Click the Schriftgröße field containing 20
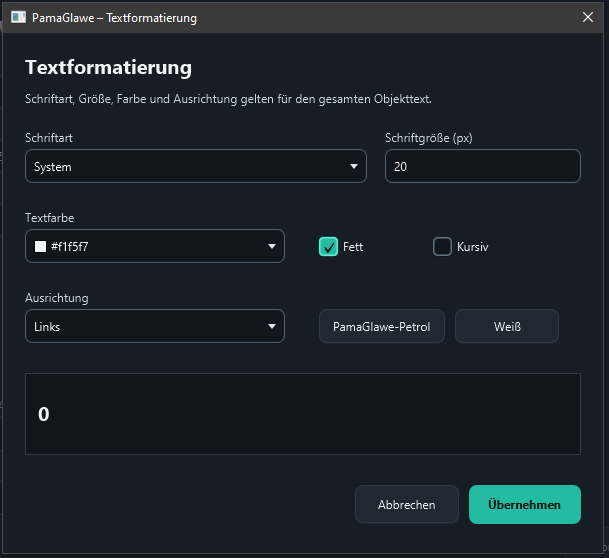This screenshot has height=558, width=609. coord(483,166)
